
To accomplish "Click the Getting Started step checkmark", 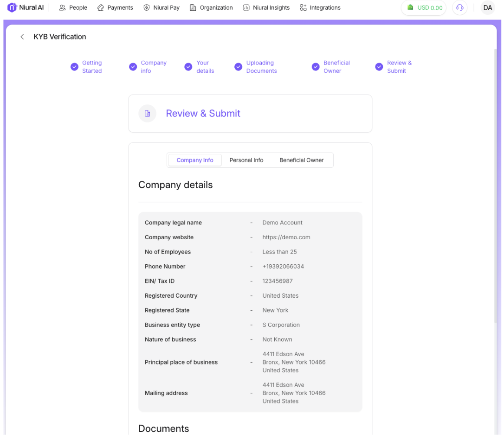I will pos(74,67).
